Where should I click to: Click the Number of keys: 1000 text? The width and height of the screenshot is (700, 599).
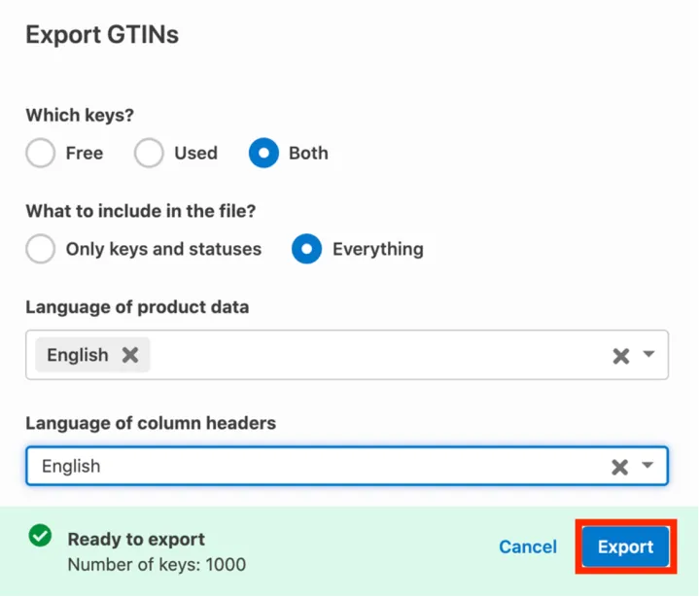coord(157,564)
